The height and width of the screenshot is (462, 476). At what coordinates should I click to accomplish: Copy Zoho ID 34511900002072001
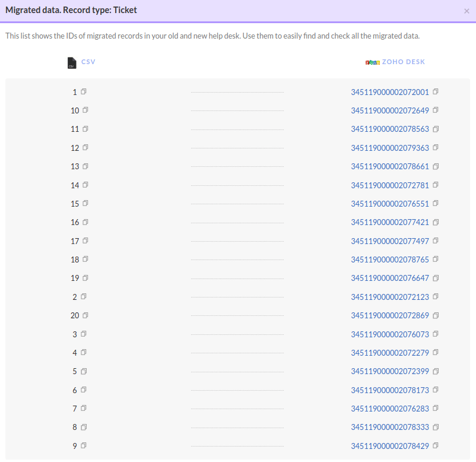pyautogui.click(x=436, y=91)
